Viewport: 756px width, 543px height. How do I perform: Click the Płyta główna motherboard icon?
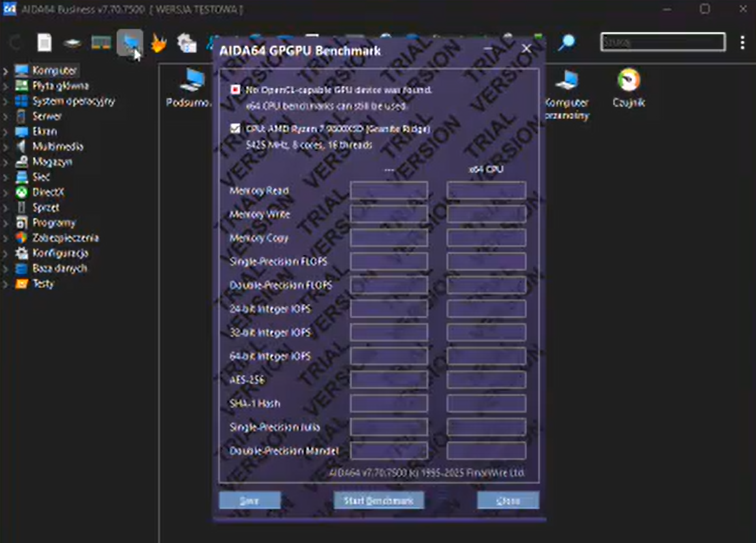[21, 86]
